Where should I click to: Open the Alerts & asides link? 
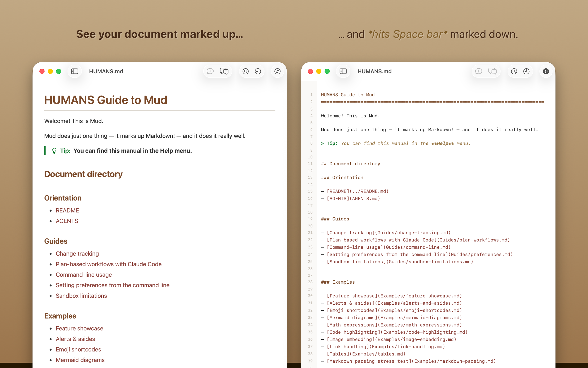point(75,339)
